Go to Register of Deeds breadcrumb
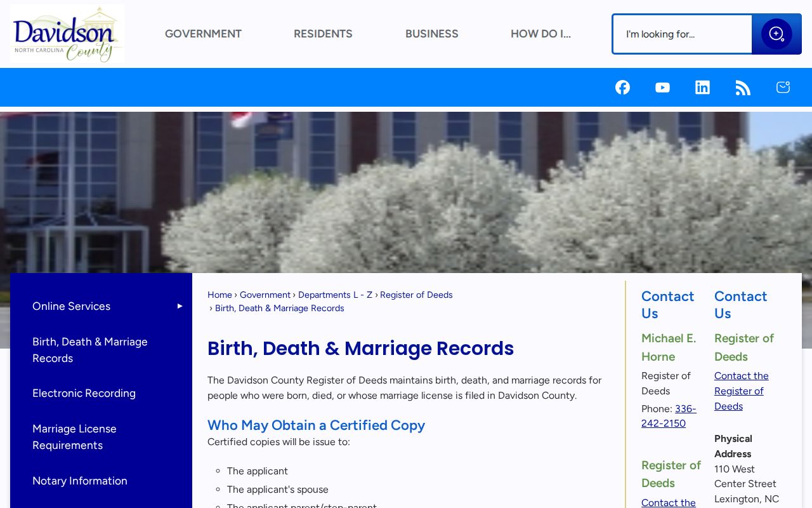The width and height of the screenshot is (812, 508). click(x=416, y=295)
